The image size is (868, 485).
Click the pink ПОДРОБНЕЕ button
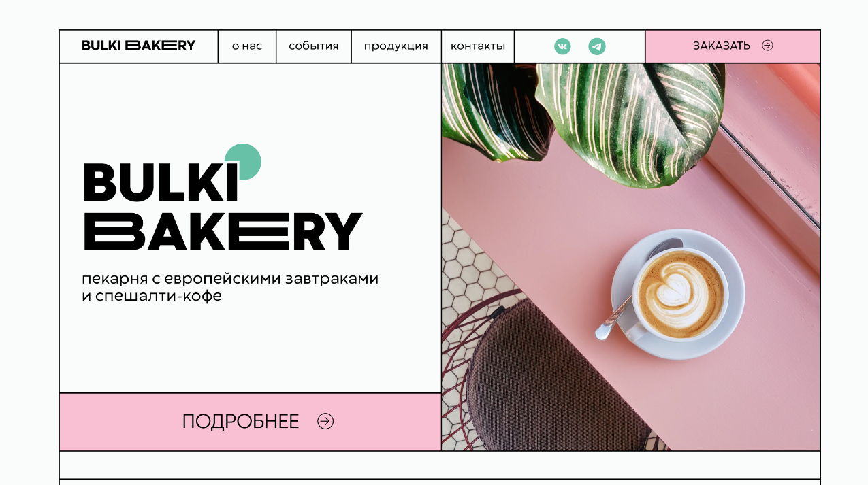pos(251,422)
